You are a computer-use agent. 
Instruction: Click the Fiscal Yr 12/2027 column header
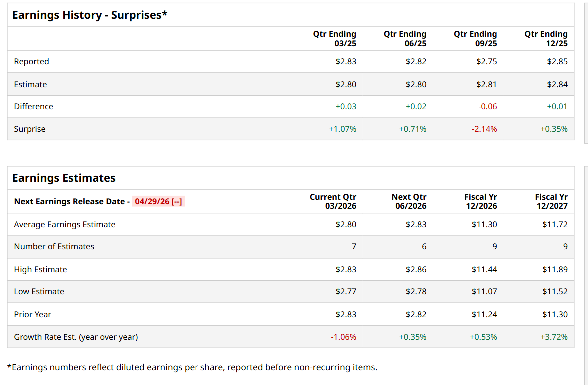click(551, 201)
